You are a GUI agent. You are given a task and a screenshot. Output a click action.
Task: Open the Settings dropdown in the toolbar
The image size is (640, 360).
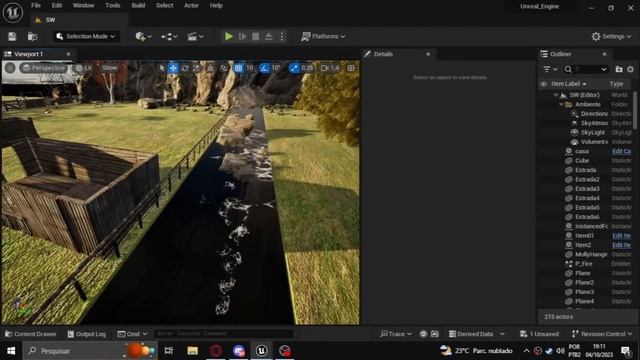[x=611, y=36]
